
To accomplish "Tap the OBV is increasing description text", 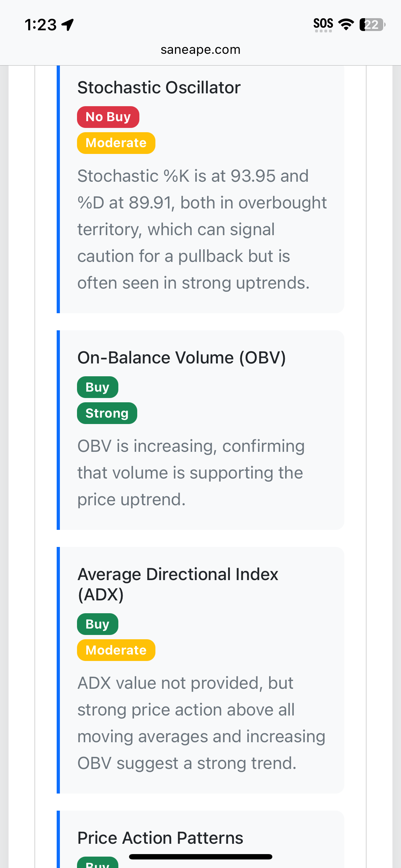I will (191, 473).
